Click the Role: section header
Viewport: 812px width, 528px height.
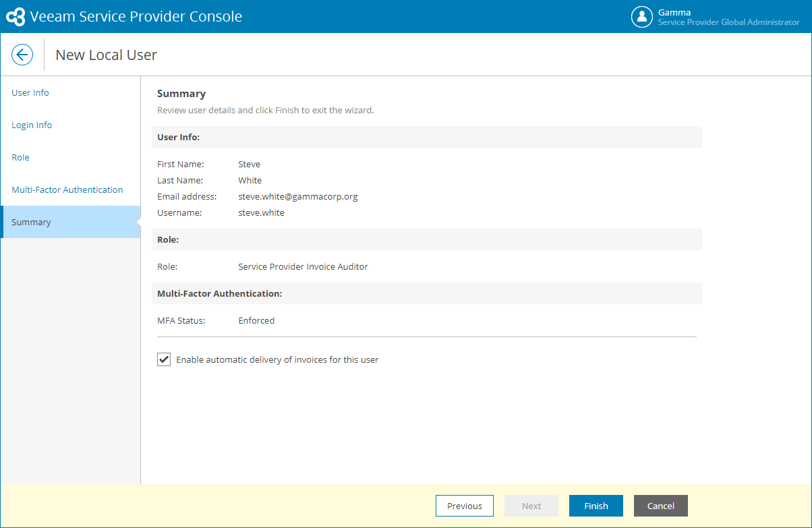427,239
